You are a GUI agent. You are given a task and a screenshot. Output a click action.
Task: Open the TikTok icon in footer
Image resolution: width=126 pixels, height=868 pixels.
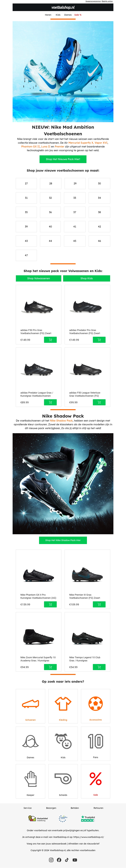67,860
